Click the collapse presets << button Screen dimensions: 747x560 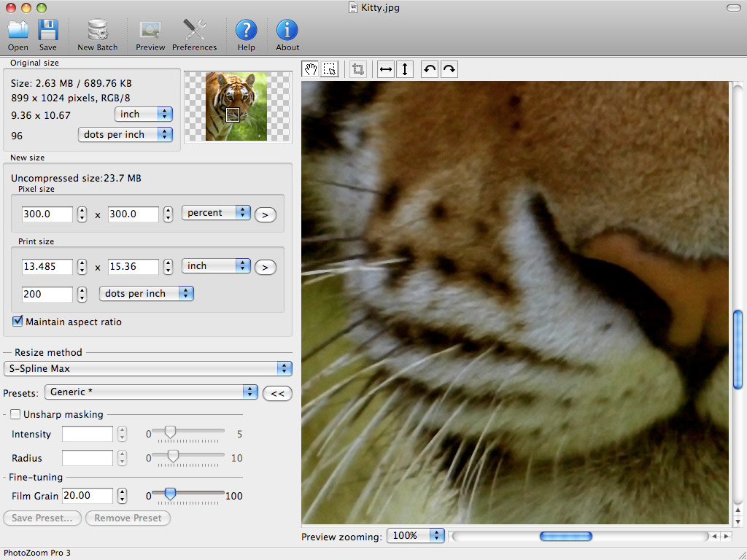[x=277, y=393]
